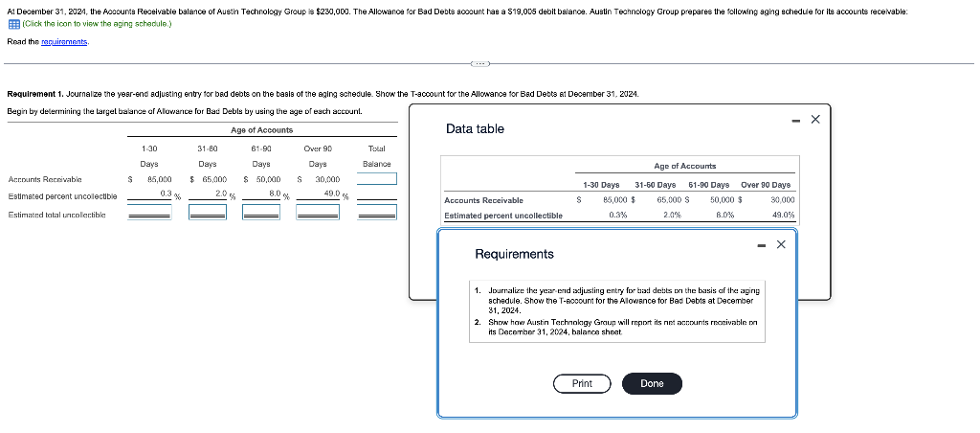980x433 pixels.
Task: Select 65,000 value in Data table
Action: 669,200
